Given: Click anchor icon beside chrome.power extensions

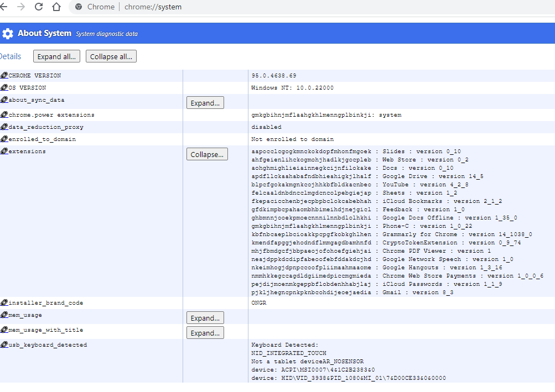Looking at the screenshot, I should pyautogui.click(x=4, y=114).
